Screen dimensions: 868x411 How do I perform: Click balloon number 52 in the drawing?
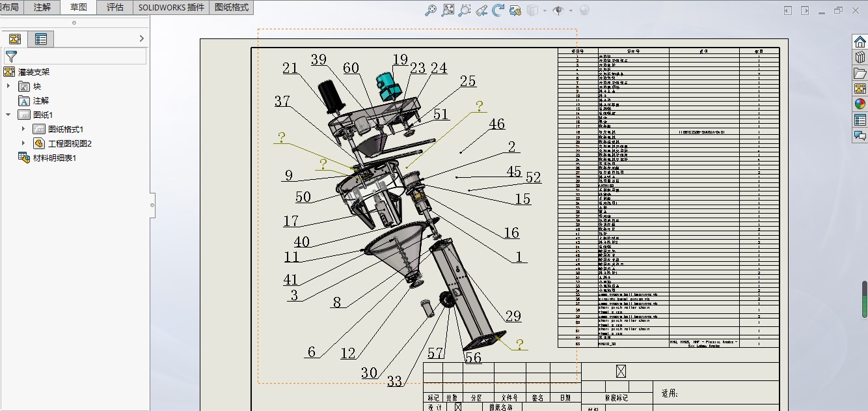[533, 177]
